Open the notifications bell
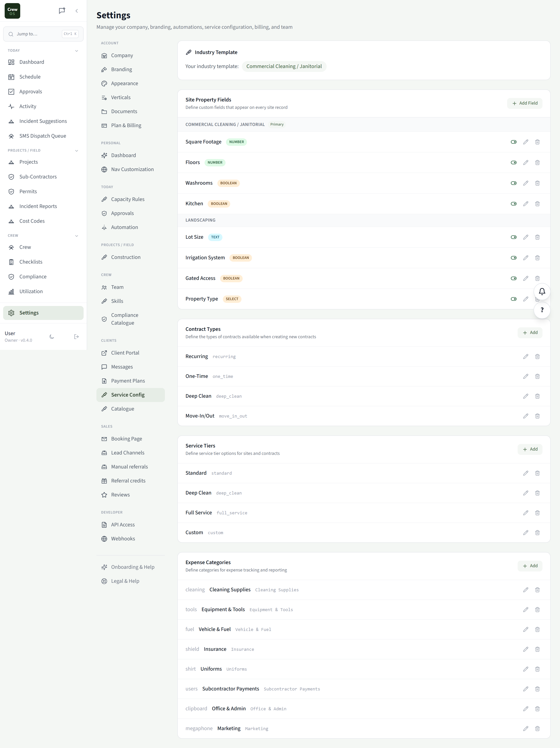This screenshot has width=560, height=748. pos(542,292)
